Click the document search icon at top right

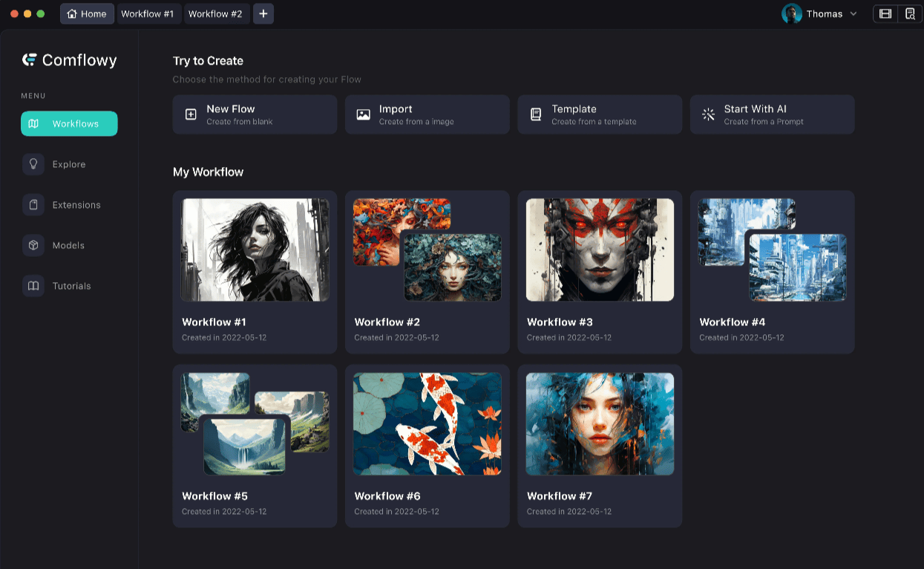[x=910, y=13]
